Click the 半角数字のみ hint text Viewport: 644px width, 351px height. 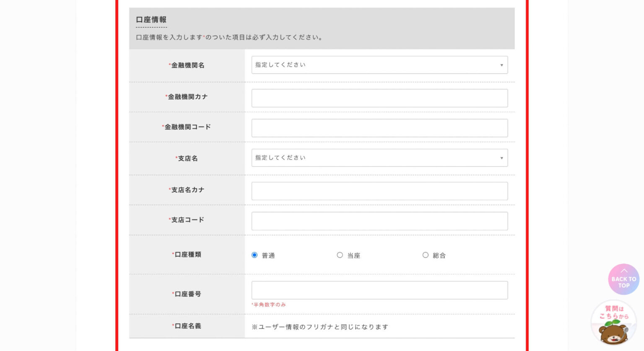click(269, 305)
